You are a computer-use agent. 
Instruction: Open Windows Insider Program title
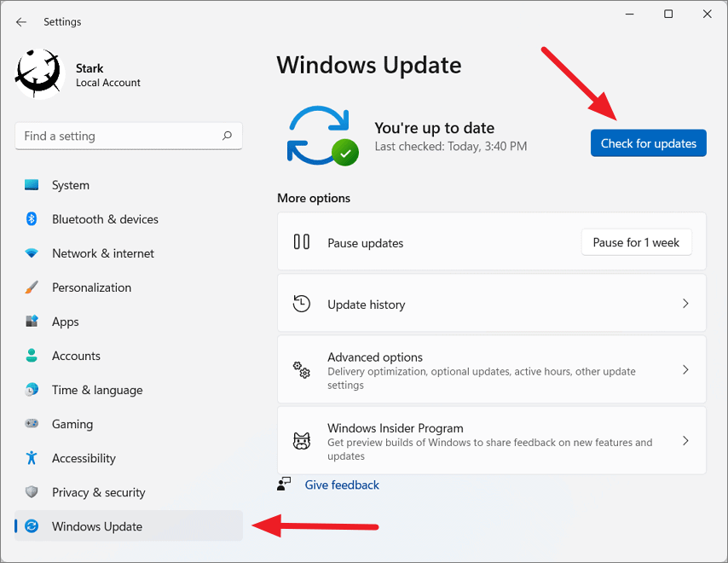tap(396, 428)
